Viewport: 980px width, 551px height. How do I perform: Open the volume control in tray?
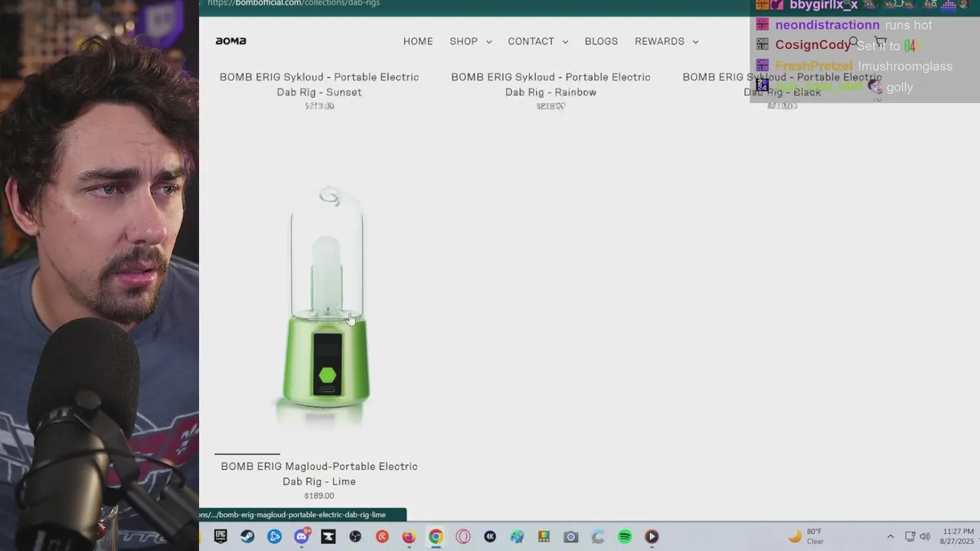pyautogui.click(x=925, y=536)
